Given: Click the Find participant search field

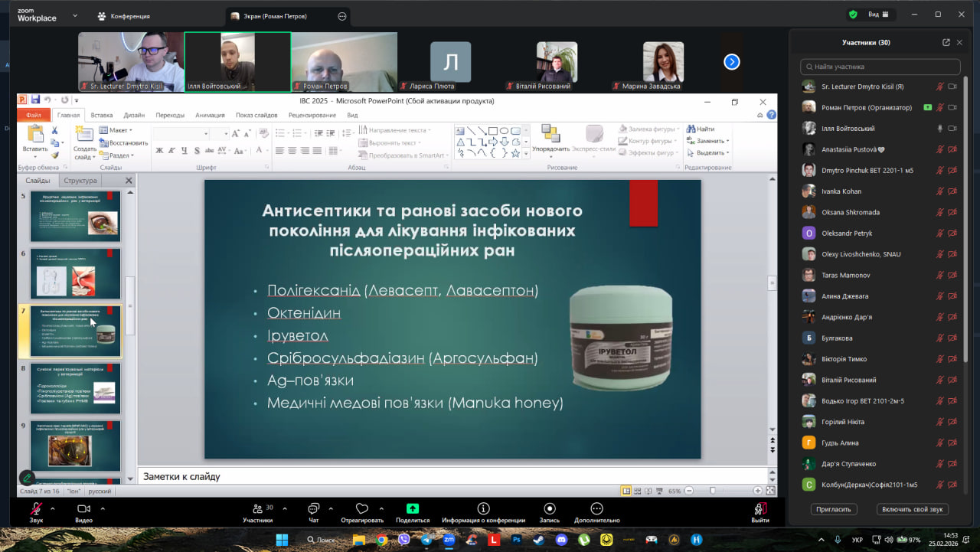Looking at the screenshot, I should pos(880,67).
